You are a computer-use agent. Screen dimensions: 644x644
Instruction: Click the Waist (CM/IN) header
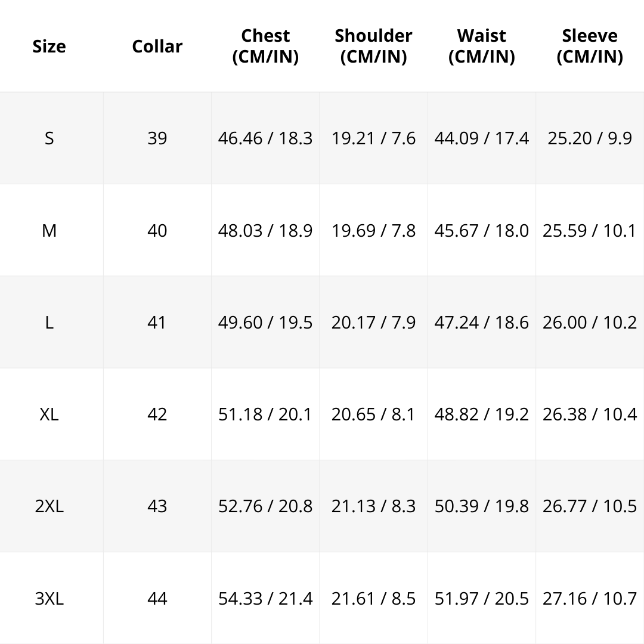click(x=481, y=46)
